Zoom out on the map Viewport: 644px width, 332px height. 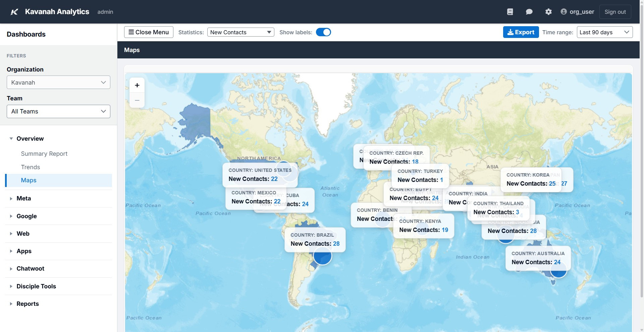click(137, 100)
